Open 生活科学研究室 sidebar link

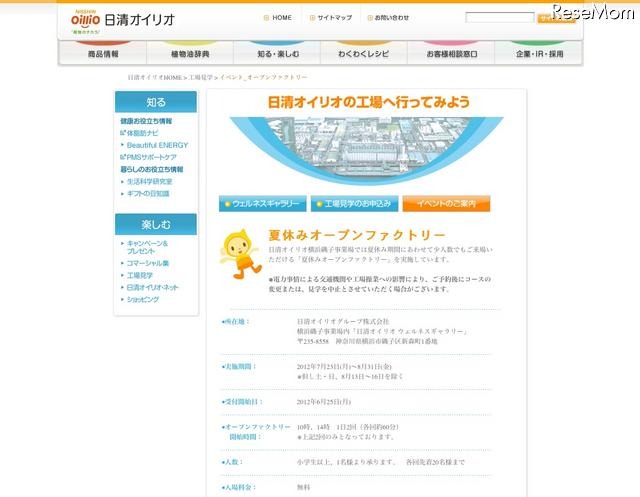tap(149, 182)
